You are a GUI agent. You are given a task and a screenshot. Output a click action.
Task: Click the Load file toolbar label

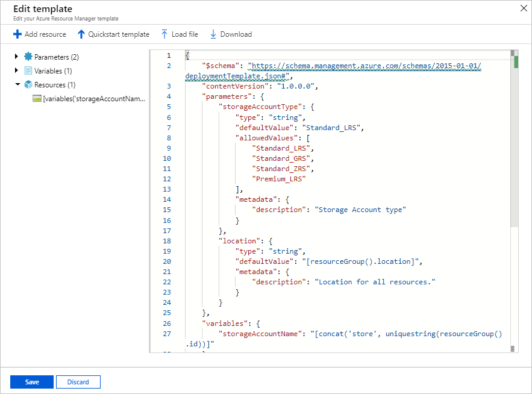(x=184, y=34)
